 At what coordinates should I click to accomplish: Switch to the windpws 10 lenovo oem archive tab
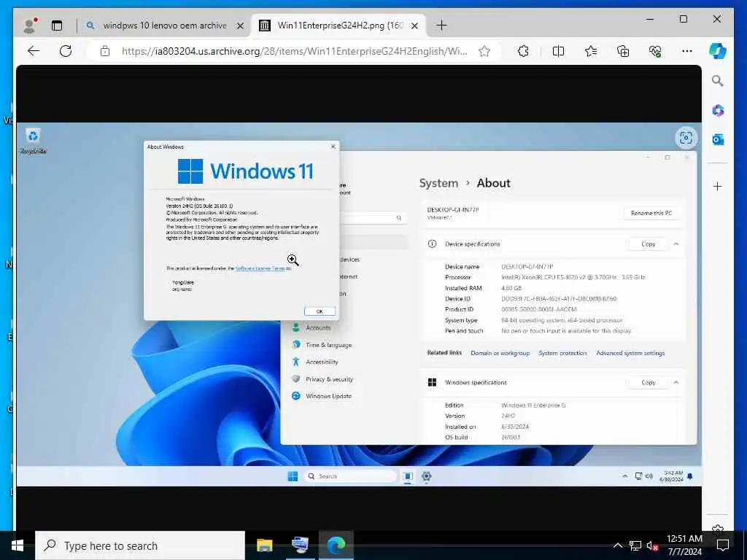(x=165, y=26)
